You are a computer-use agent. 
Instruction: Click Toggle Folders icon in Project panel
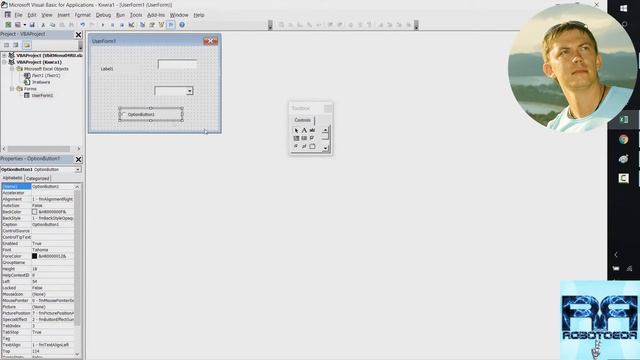pyautogui.click(x=27, y=45)
